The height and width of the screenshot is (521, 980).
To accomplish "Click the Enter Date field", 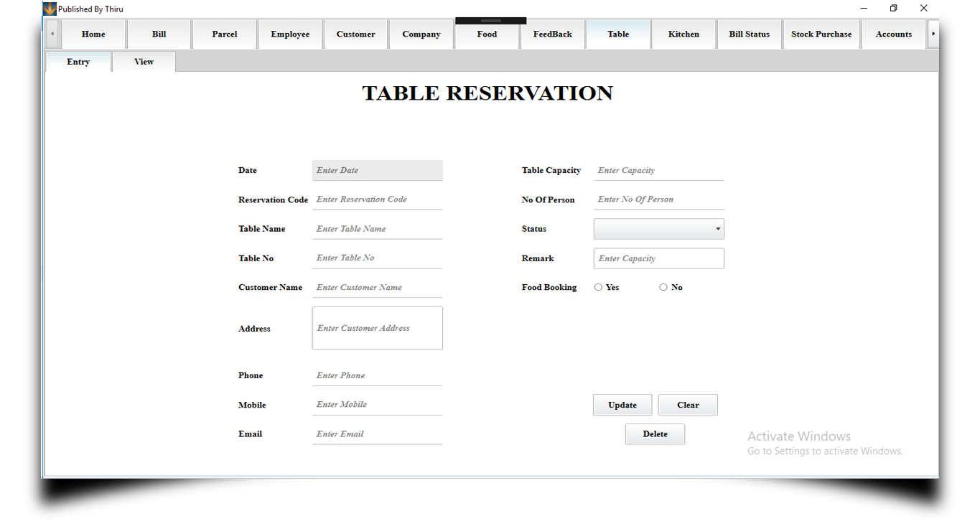I will coord(377,170).
